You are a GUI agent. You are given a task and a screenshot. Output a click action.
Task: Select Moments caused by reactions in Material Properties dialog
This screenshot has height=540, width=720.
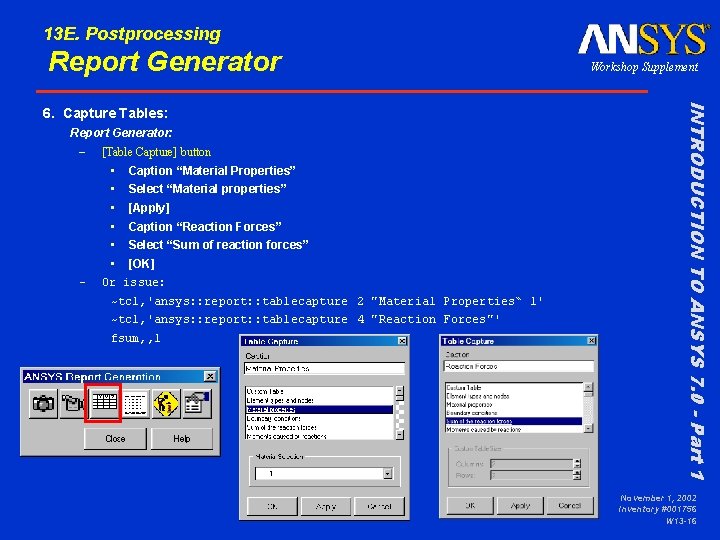(x=319, y=436)
